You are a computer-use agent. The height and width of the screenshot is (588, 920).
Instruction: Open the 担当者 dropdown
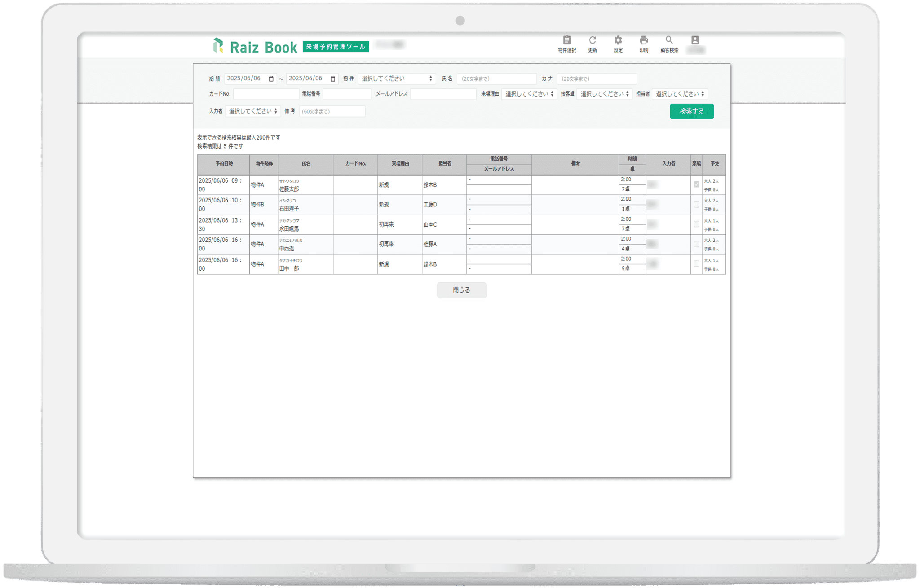click(x=680, y=94)
